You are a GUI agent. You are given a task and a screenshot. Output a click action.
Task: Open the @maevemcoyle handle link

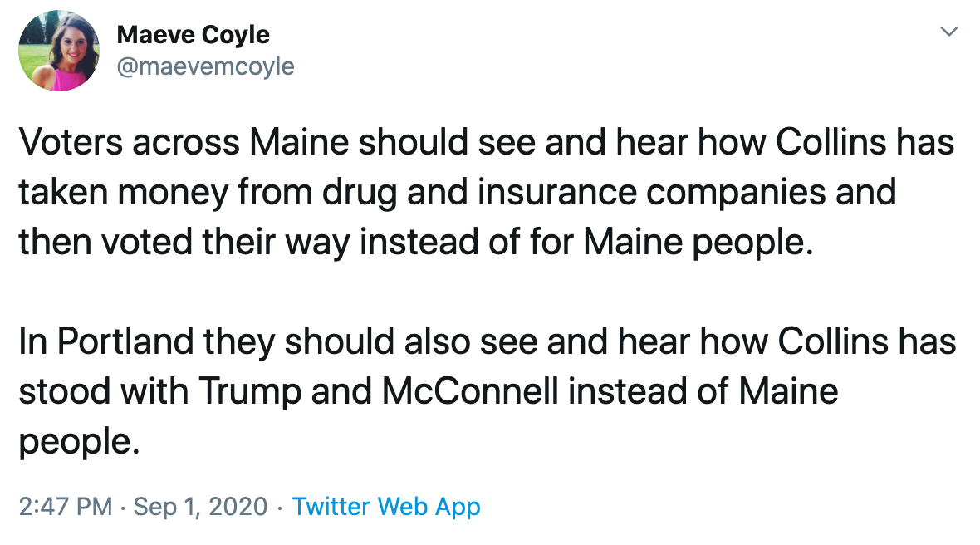click(x=205, y=66)
